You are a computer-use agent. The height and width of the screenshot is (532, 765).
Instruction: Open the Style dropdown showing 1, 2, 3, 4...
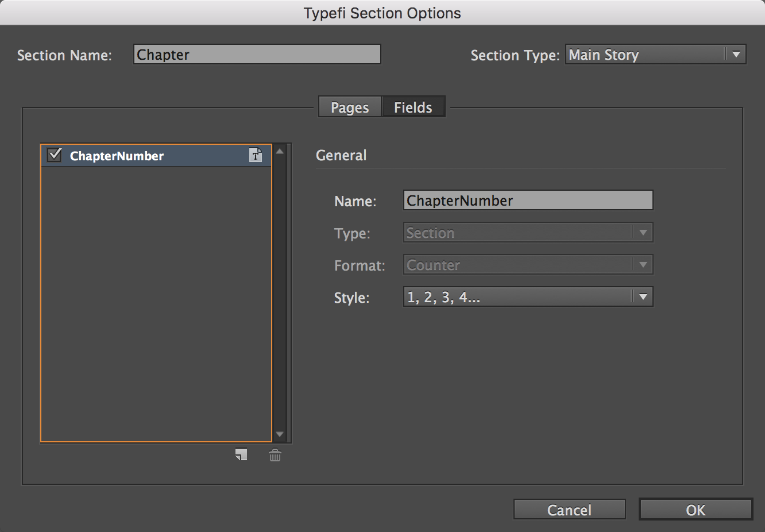pos(528,297)
